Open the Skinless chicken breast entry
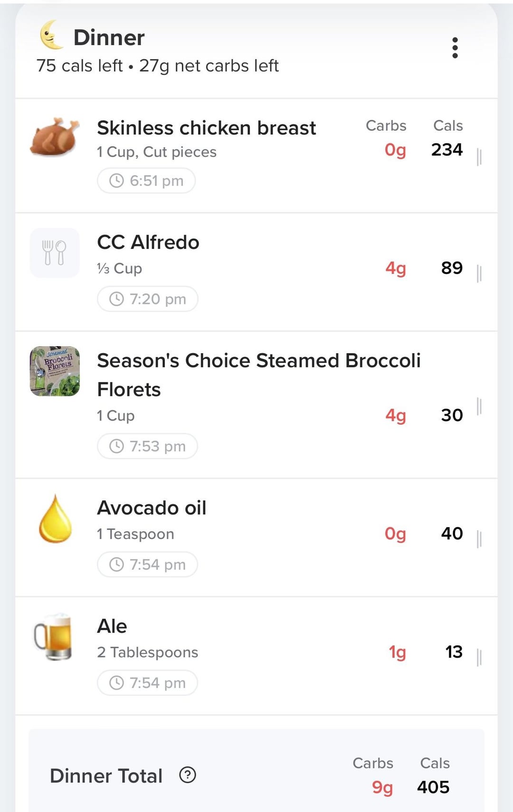513x812 pixels. click(x=256, y=156)
